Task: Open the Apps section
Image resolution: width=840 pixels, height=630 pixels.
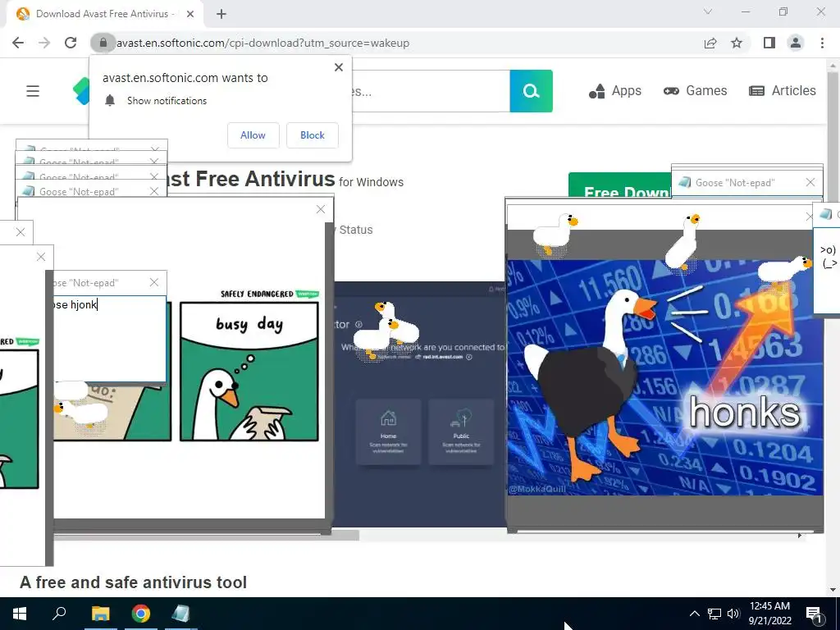Action: pyautogui.click(x=615, y=91)
